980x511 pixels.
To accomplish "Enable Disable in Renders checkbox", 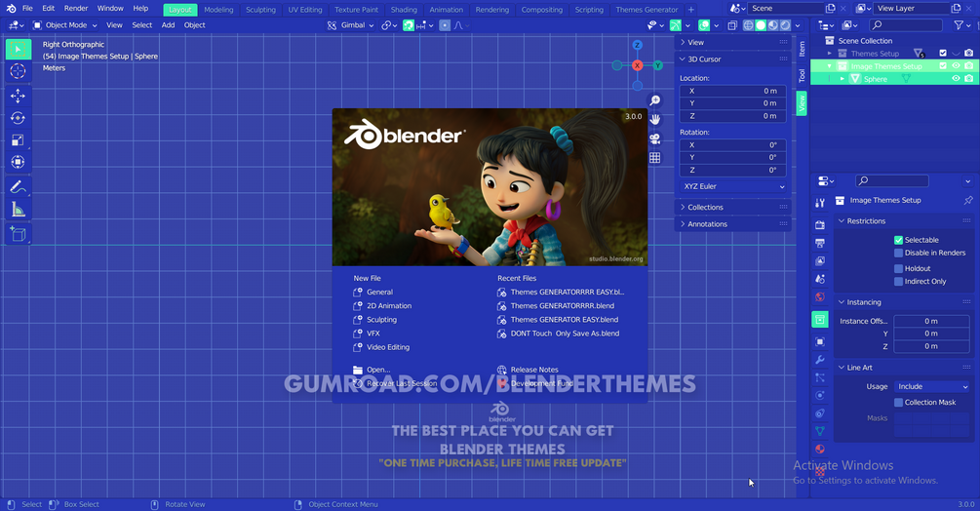I will 898,253.
